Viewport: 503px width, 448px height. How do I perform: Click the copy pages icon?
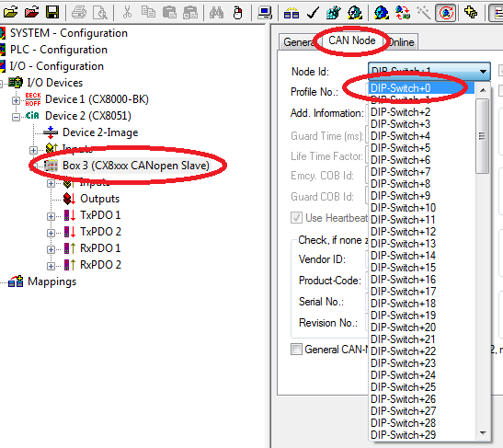(x=149, y=13)
